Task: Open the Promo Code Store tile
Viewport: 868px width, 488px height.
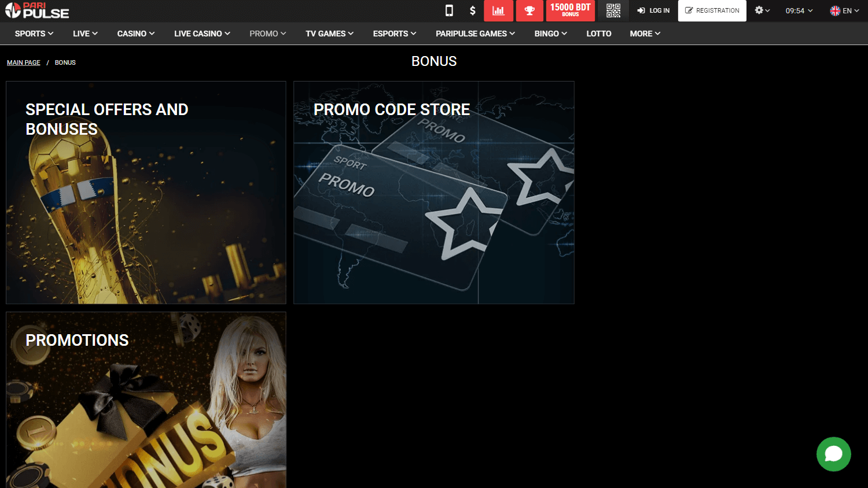Action: tap(433, 193)
